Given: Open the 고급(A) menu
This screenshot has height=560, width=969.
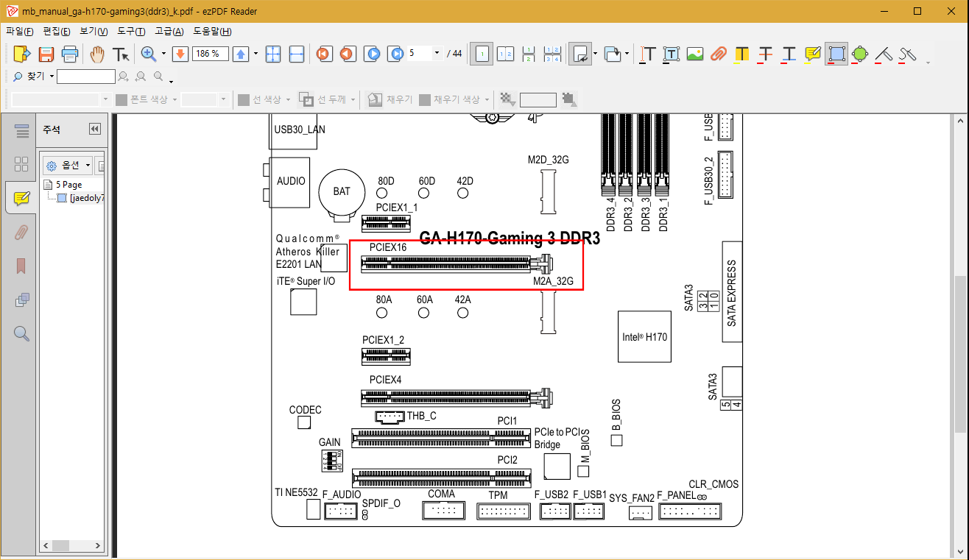Looking at the screenshot, I should (x=169, y=31).
